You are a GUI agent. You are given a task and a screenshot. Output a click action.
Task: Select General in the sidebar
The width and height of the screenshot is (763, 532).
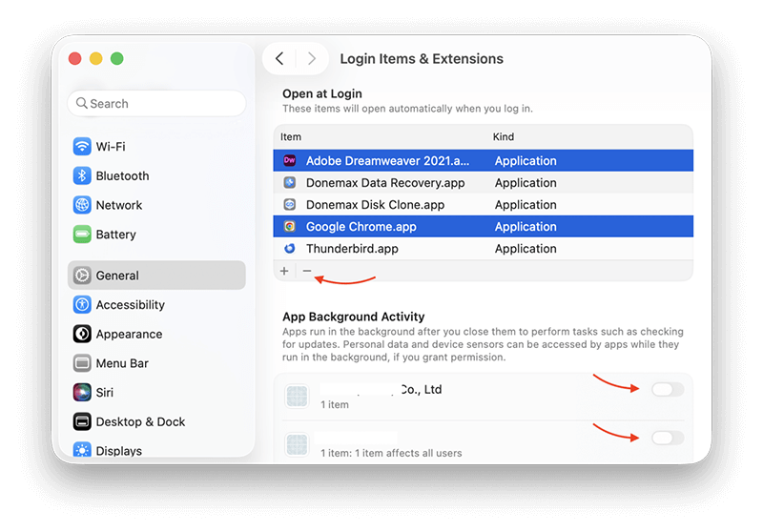click(x=156, y=276)
